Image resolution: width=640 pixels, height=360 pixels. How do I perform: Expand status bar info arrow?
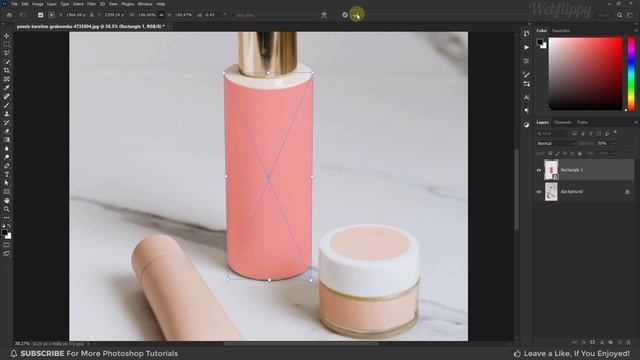click(88, 344)
